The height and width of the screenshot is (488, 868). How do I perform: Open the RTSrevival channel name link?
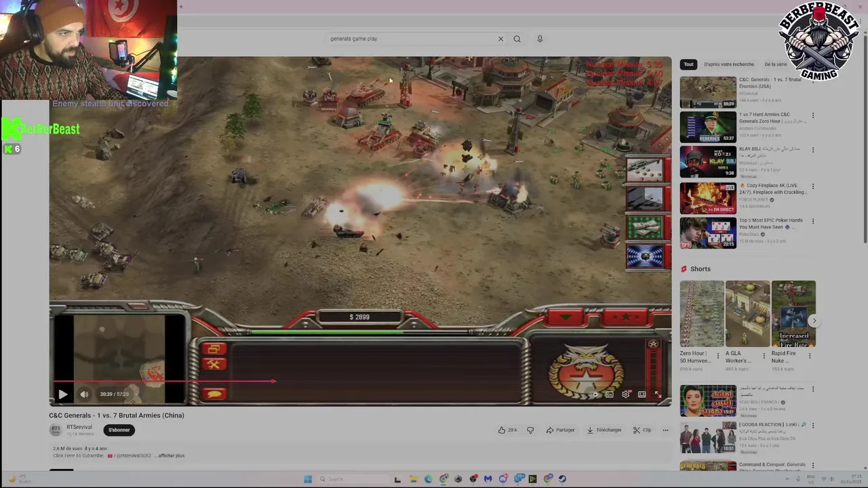pyautogui.click(x=79, y=427)
